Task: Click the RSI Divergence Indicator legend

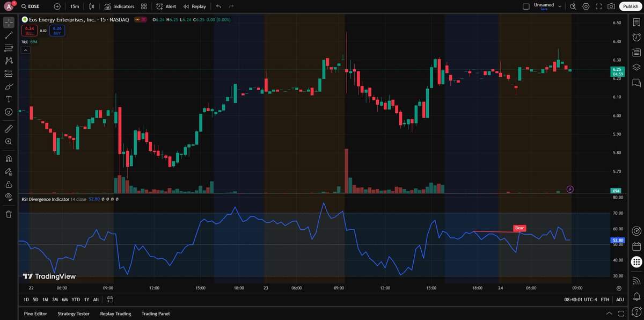Action: point(45,199)
